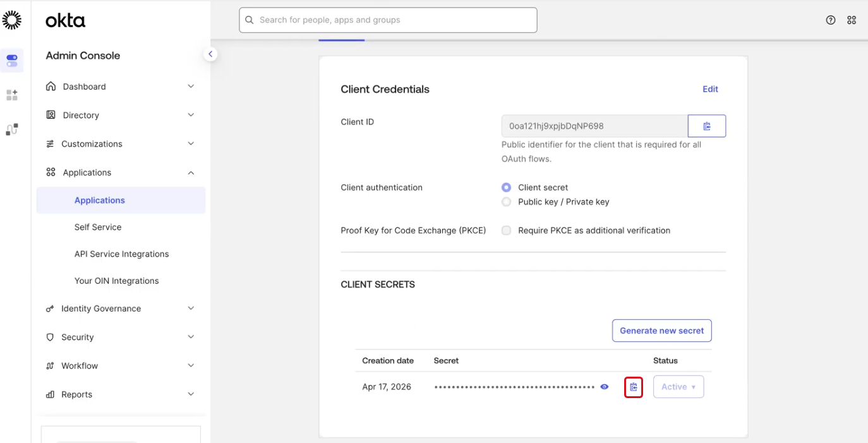The image size is (868, 443).
Task: Click the Client ID value field
Action: (594, 126)
